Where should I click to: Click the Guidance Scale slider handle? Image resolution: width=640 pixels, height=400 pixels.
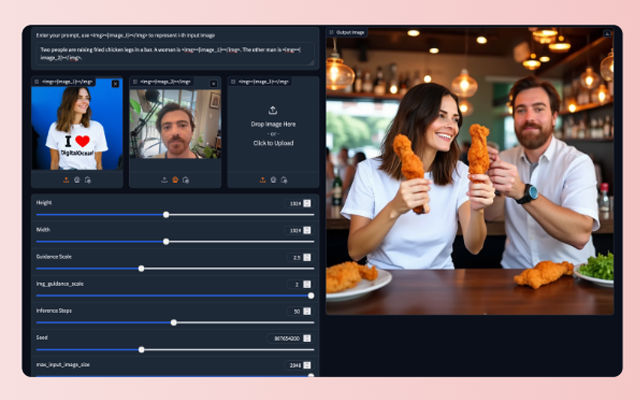click(141, 269)
